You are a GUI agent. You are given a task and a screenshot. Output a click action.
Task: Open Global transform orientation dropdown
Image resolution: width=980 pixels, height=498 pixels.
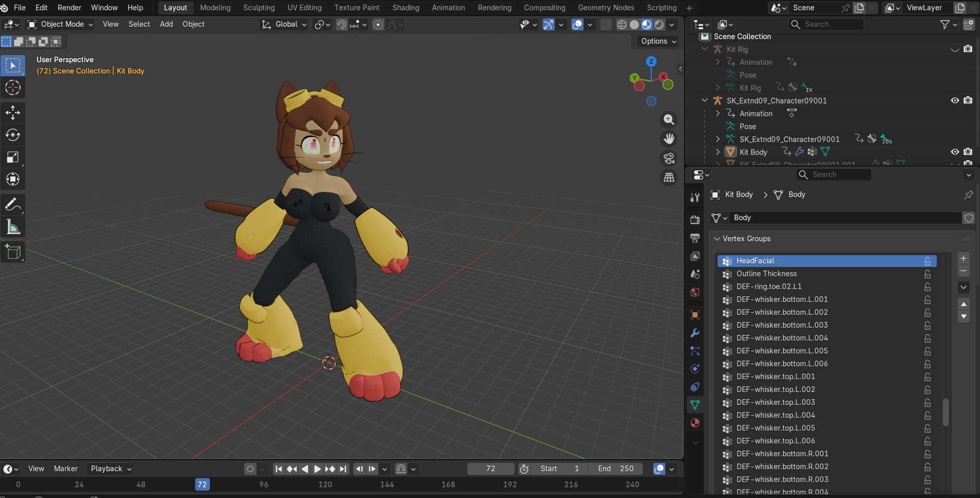[284, 24]
